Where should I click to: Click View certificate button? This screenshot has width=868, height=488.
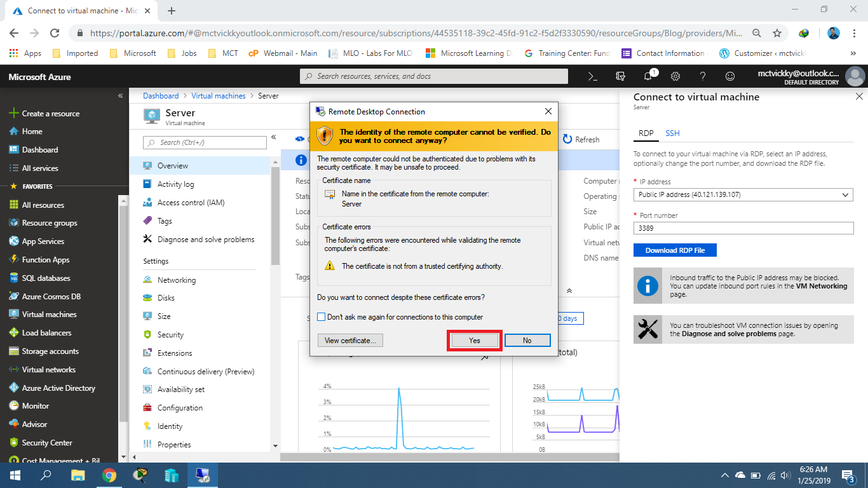click(350, 341)
